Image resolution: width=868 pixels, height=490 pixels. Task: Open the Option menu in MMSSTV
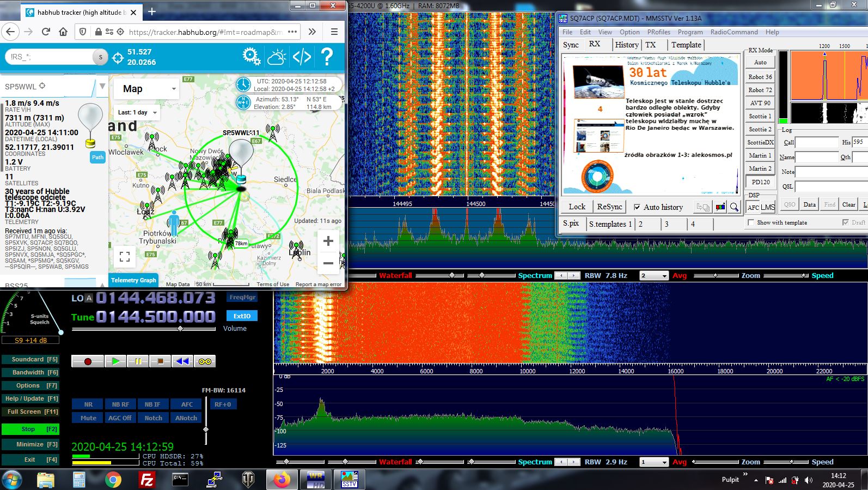click(x=629, y=32)
